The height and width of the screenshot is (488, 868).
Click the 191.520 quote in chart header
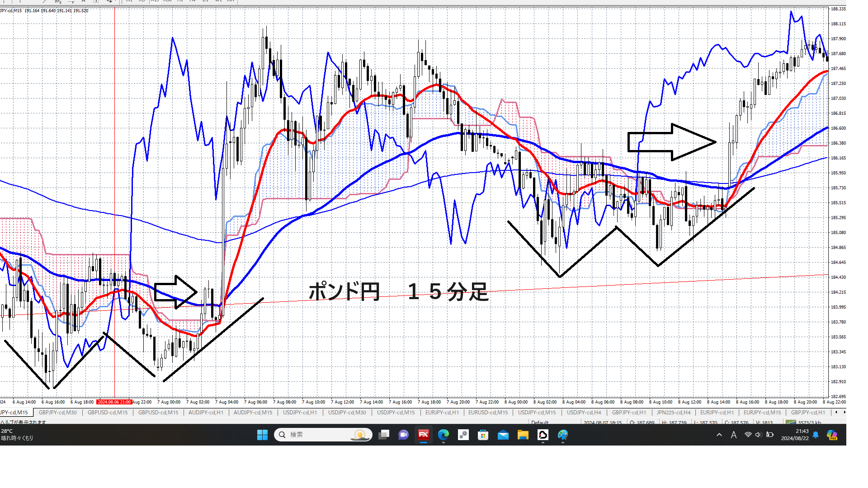[x=80, y=10]
